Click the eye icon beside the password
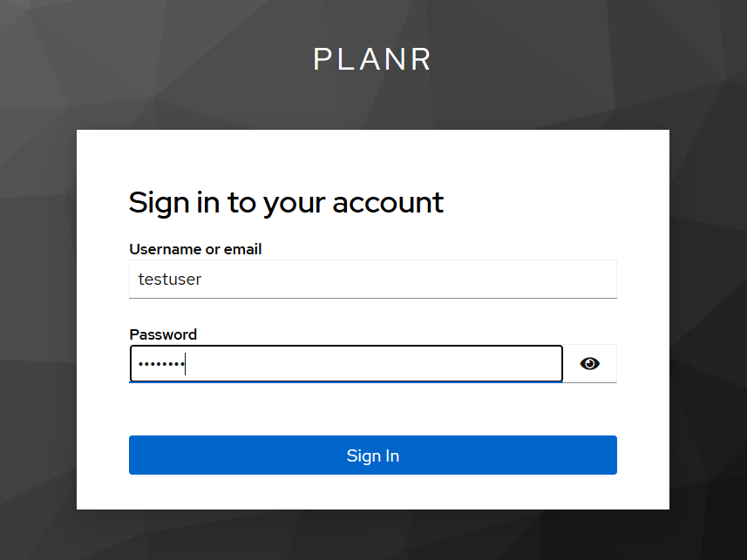The image size is (747, 560). pos(590,363)
